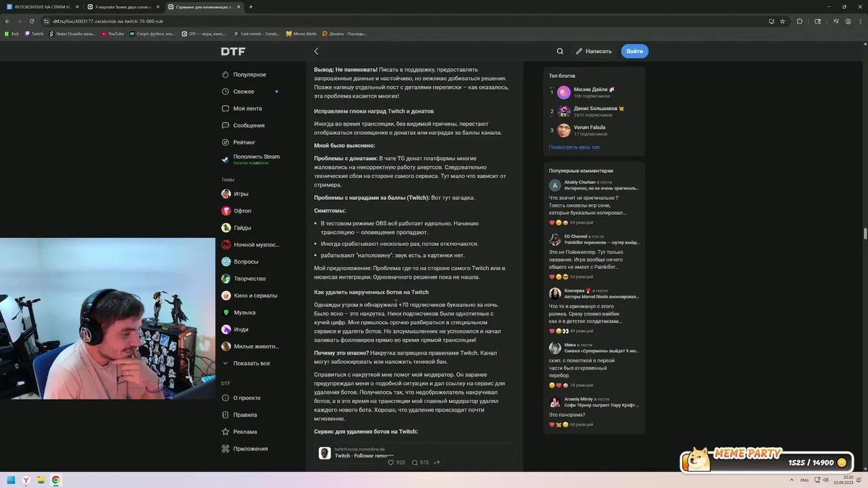Viewport: 868px width, 488px height.
Task: Open Моя лента in sidebar
Action: (x=248, y=108)
